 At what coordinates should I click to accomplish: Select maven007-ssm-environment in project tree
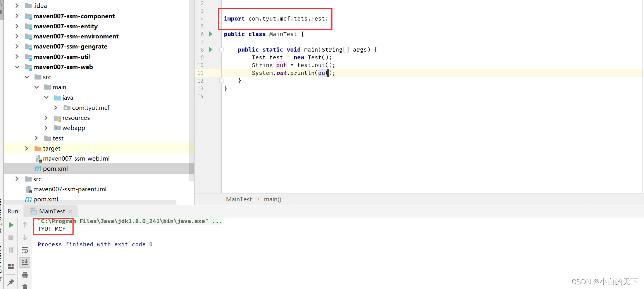(x=76, y=36)
